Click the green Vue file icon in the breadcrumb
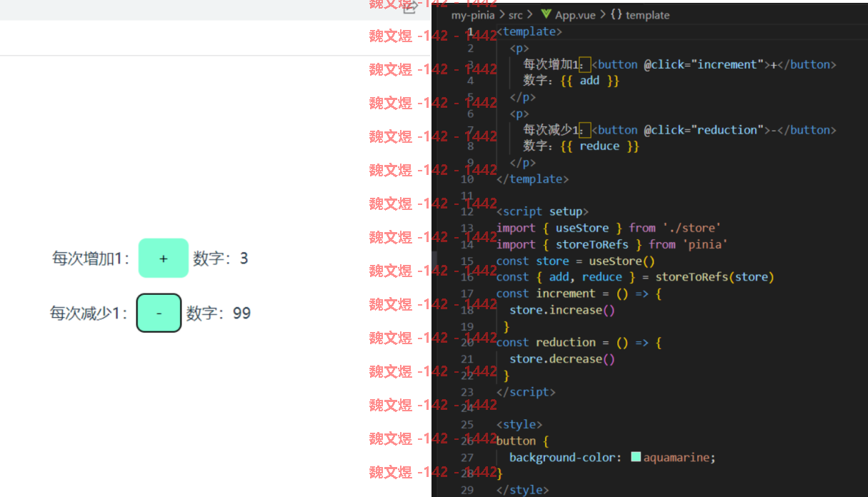868x497 pixels. pyautogui.click(x=546, y=15)
